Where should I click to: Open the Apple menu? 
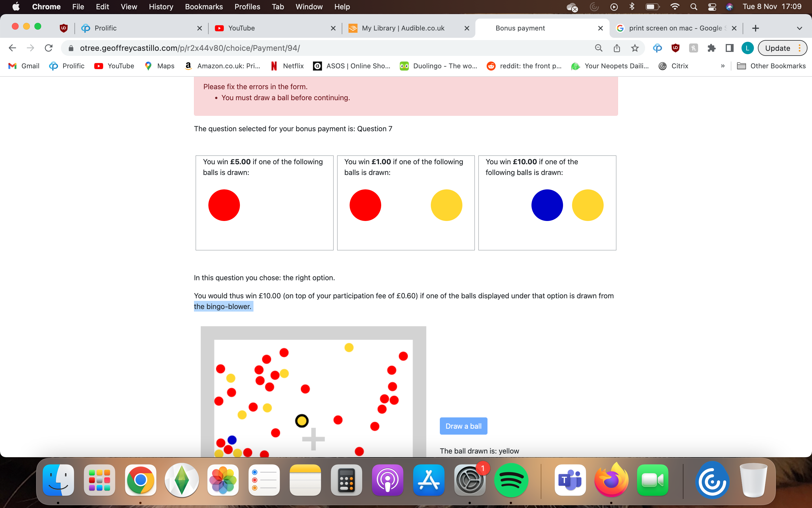click(16, 7)
